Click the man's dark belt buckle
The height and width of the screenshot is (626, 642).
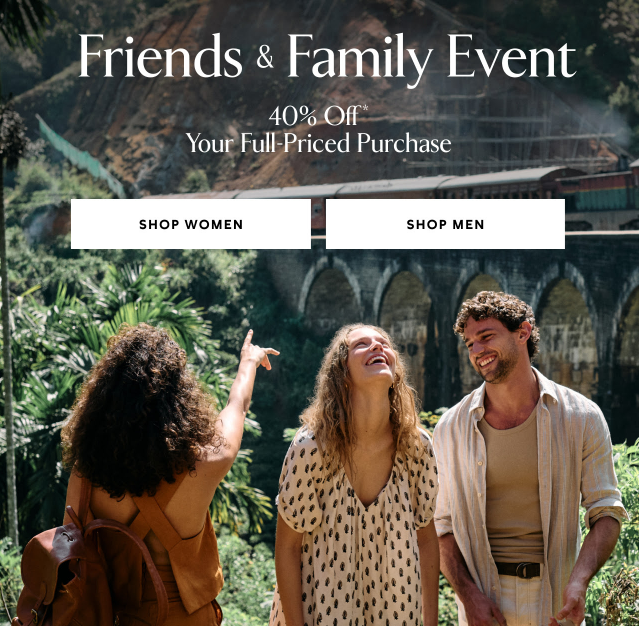[524, 570]
